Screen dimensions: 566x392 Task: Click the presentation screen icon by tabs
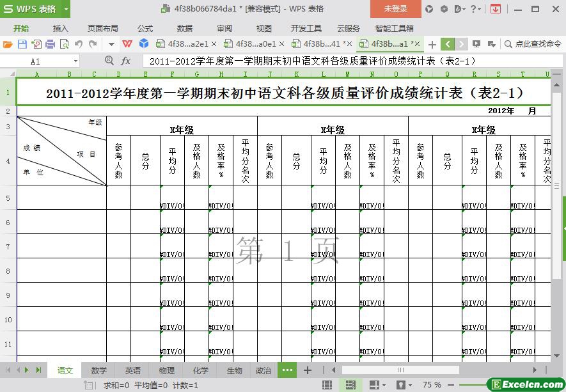point(476,44)
